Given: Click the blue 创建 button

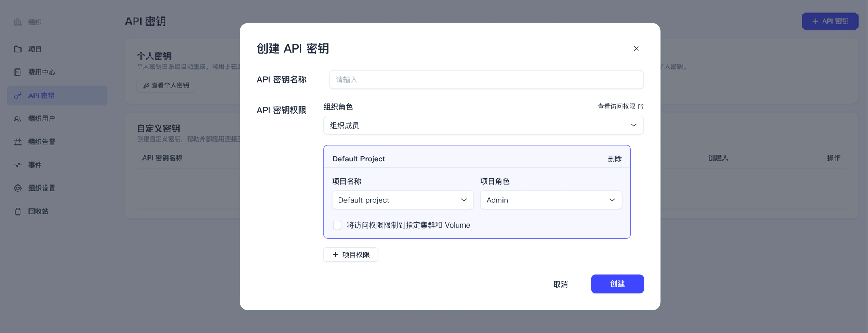Looking at the screenshot, I should [617, 284].
